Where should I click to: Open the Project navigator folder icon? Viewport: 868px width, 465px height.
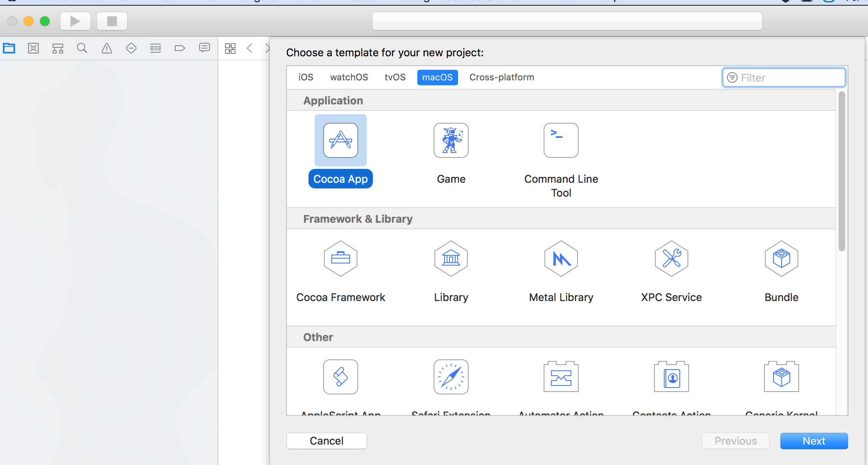[x=9, y=49]
